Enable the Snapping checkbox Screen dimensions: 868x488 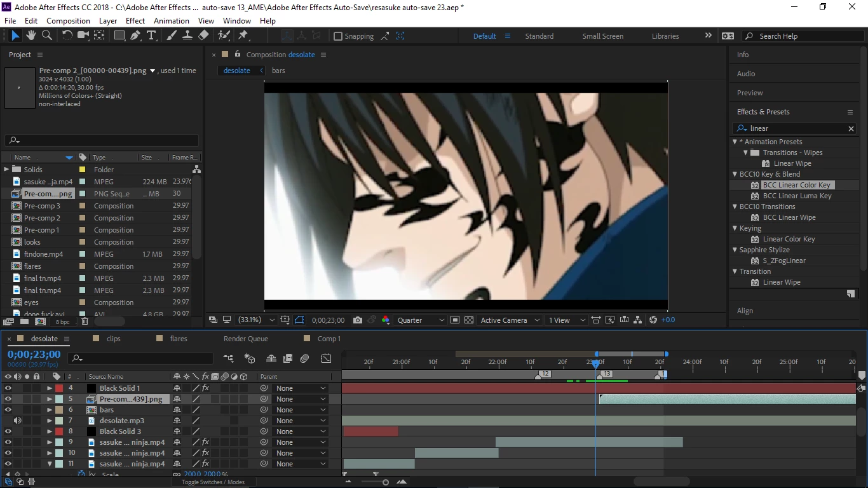[338, 36]
